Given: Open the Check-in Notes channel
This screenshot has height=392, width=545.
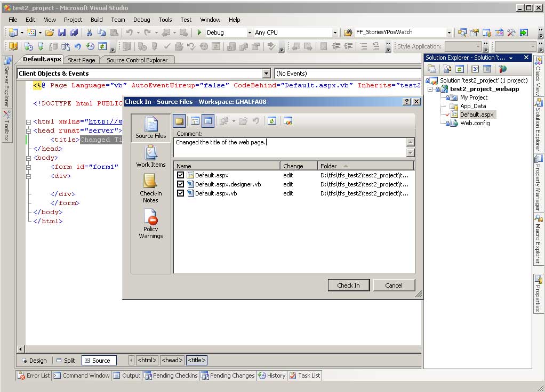Looking at the screenshot, I should [150, 188].
